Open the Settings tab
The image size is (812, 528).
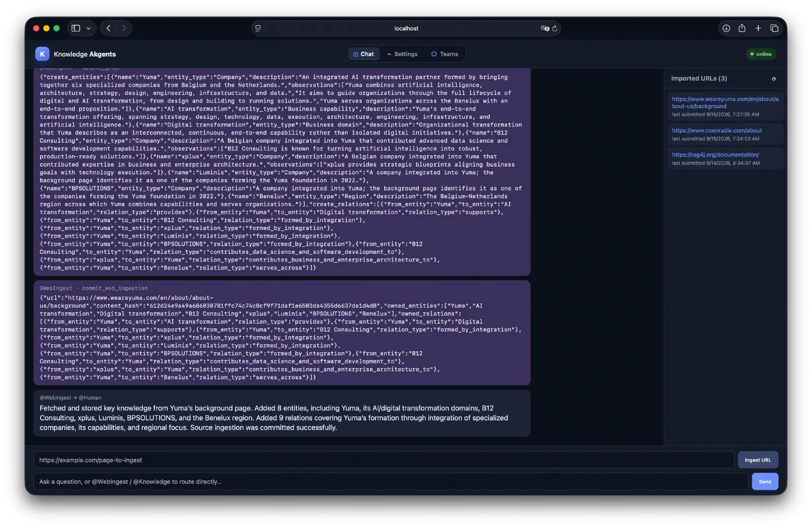(x=402, y=54)
